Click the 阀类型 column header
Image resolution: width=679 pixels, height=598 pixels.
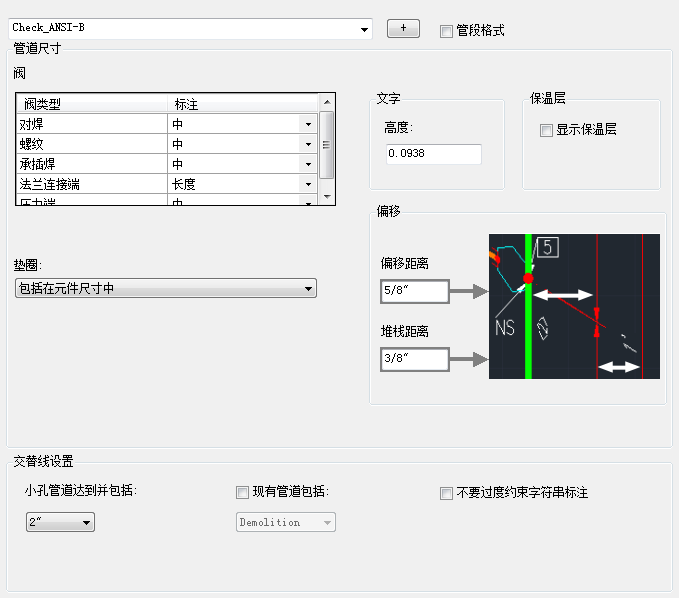point(92,104)
